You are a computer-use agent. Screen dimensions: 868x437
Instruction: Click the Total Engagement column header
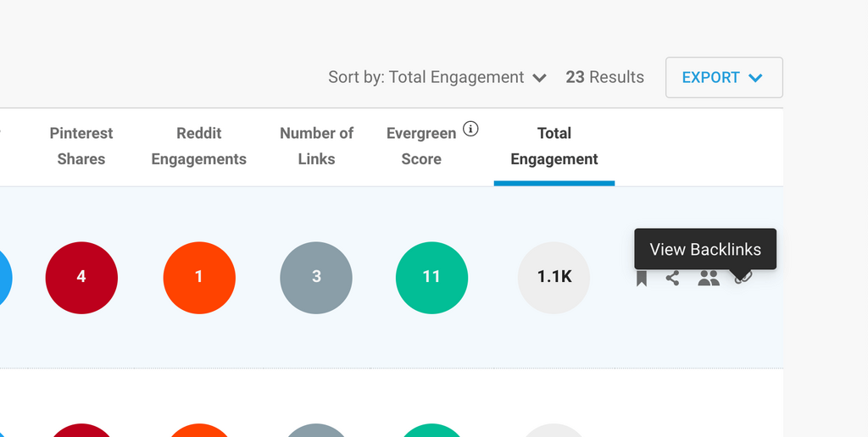click(554, 146)
